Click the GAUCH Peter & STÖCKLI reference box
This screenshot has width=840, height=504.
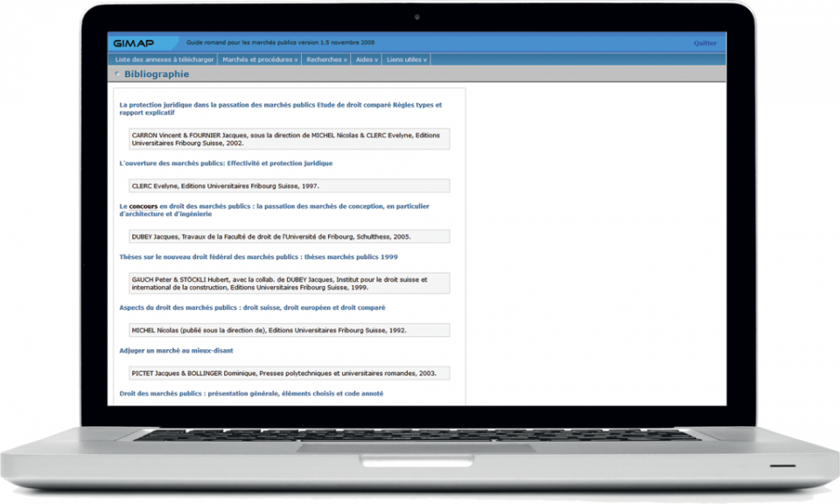click(289, 283)
